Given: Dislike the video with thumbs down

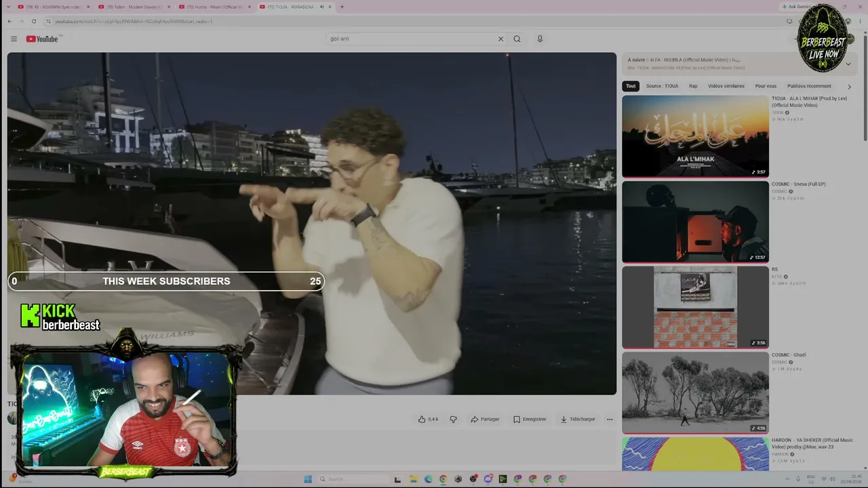Looking at the screenshot, I should click(x=453, y=419).
